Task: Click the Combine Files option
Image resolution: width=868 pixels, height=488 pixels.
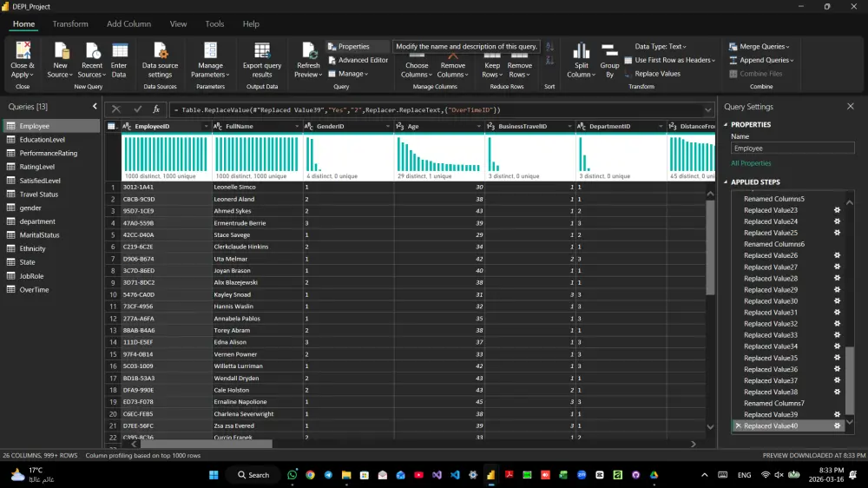Action: (756, 74)
